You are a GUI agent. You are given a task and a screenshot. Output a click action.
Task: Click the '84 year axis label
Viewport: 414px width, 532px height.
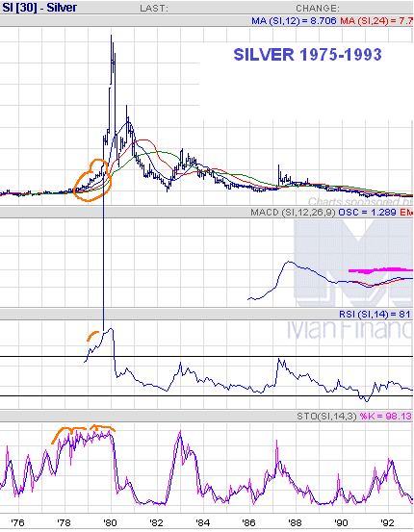[202, 522]
